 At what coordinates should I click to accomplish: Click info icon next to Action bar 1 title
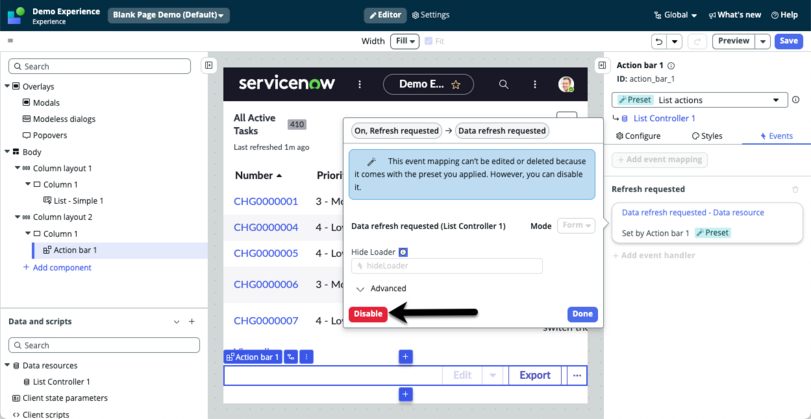pyautogui.click(x=671, y=66)
